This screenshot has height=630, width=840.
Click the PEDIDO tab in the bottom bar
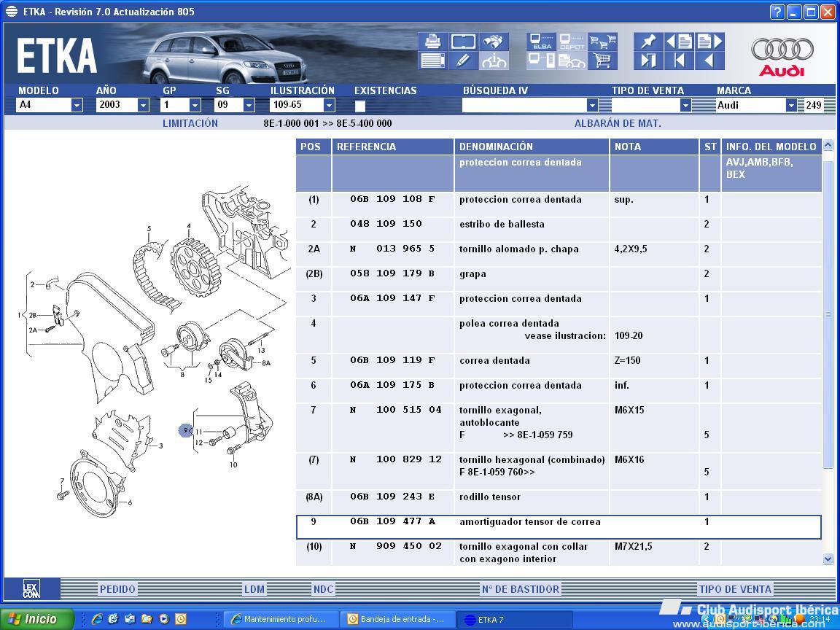[x=117, y=589]
